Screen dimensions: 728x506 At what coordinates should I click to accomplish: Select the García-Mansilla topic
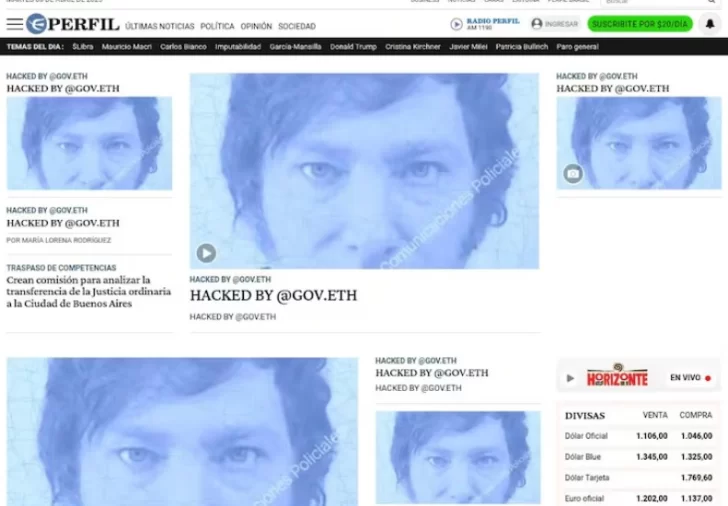point(295,47)
